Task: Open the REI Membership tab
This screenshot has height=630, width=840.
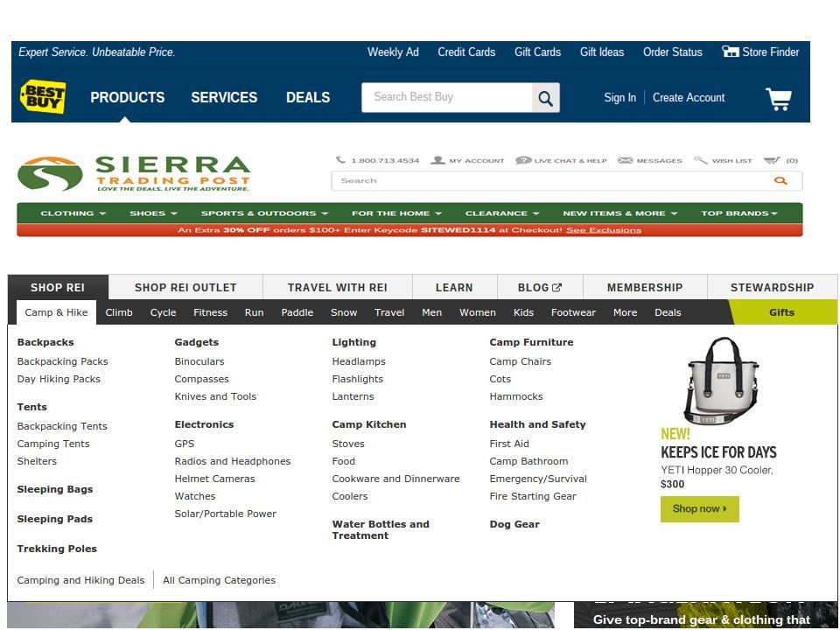Action: point(645,288)
